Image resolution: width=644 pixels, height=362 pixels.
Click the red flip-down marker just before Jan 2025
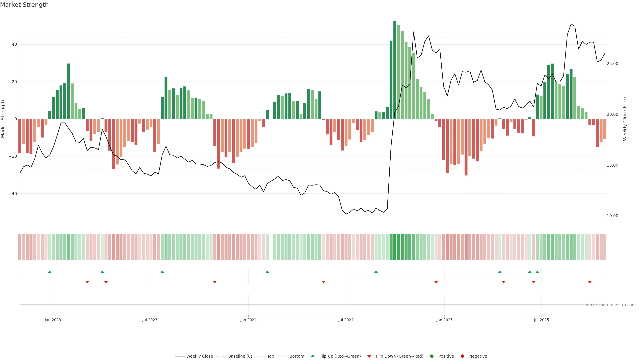pyautogui.click(x=436, y=282)
